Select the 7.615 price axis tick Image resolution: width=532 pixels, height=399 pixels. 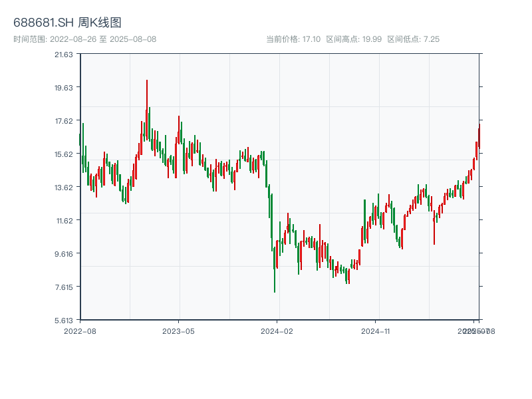(x=64, y=287)
